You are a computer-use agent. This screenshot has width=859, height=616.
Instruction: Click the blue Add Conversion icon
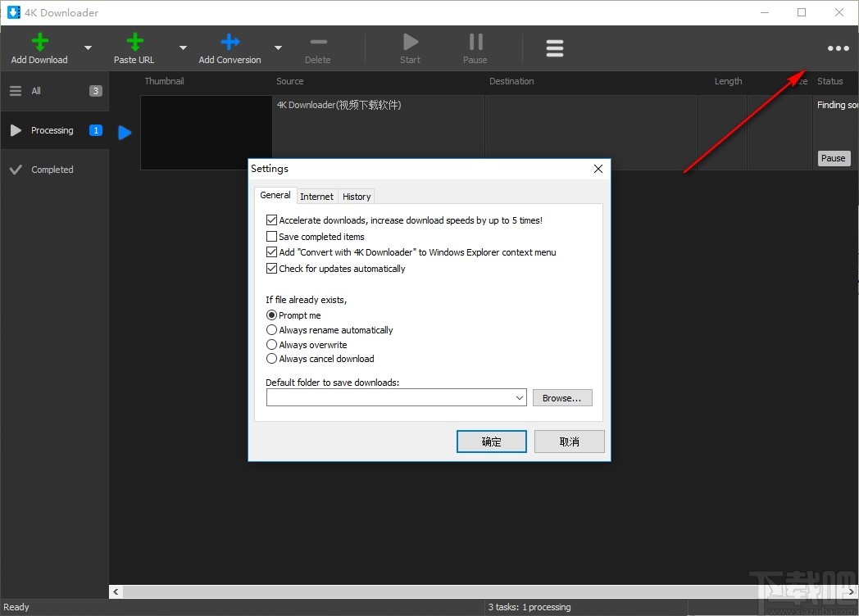point(229,41)
